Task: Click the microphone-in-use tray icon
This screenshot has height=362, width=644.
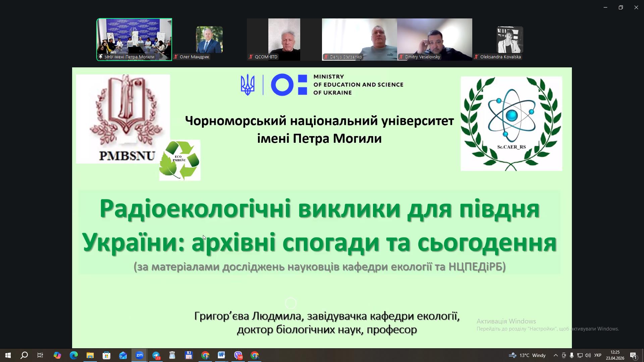Action: (572, 355)
